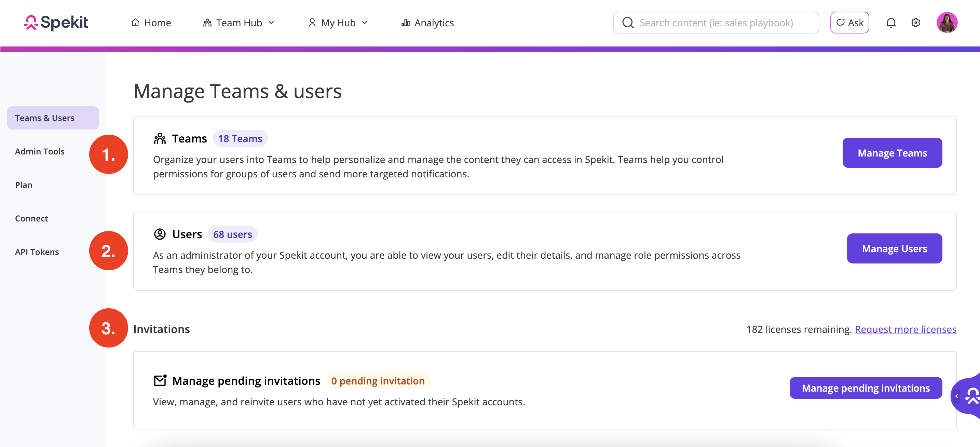
Task: Click the Spekit logo
Action: (56, 23)
